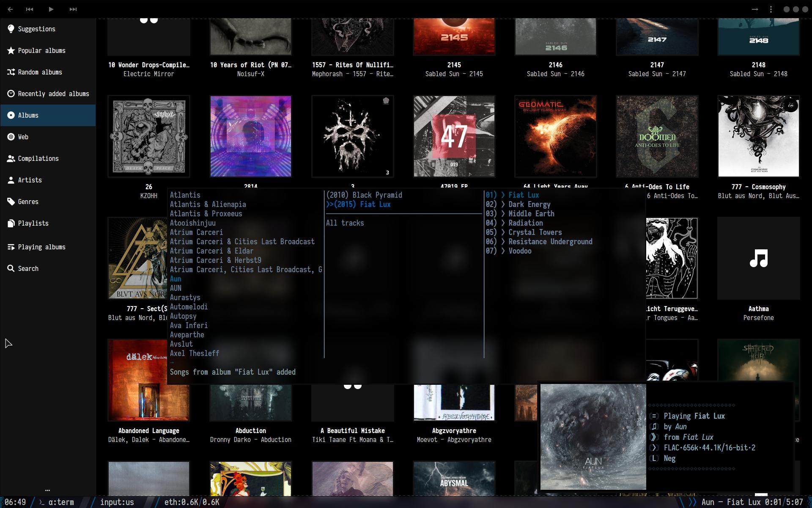812x508 pixels.
Task: Select the (2010) Black Pyramid album
Action: tap(364, 195)
